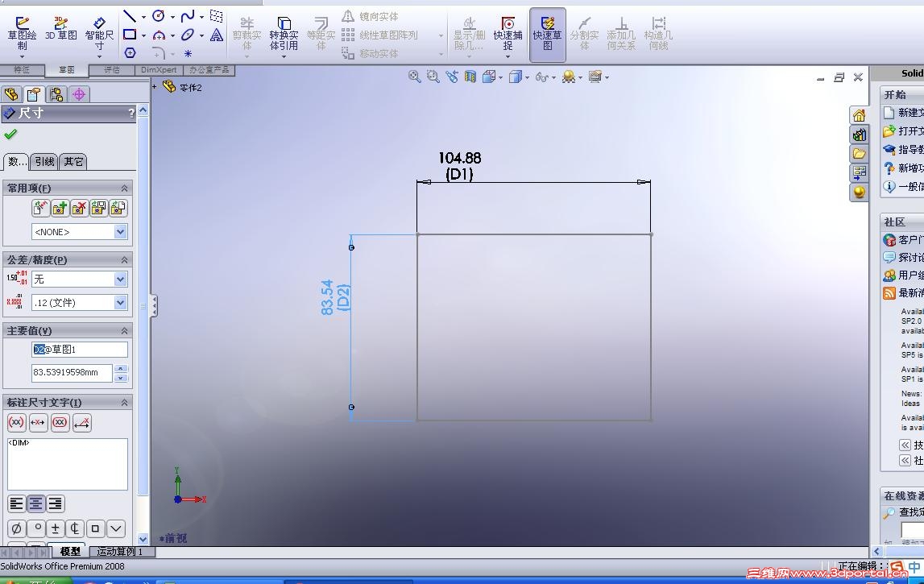Viewport: 924px width, 584px height.
Task: Click Zoom to Area magnifier icon
Action: (433, 76)
